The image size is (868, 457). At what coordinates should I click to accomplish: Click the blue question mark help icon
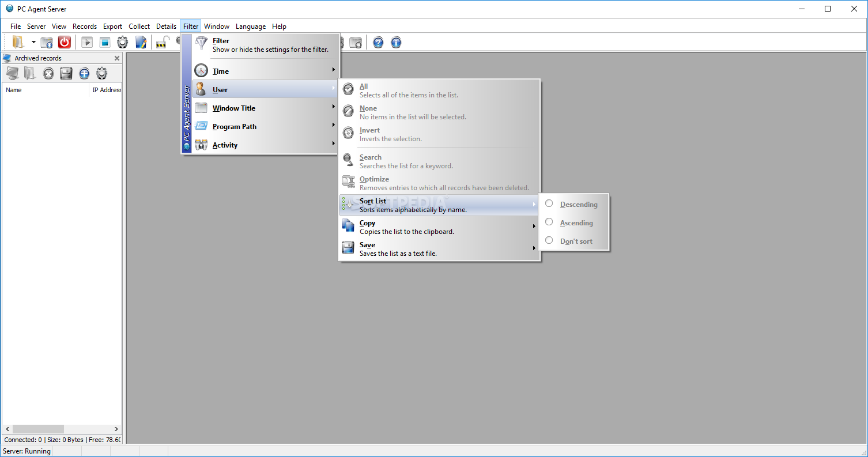point(378,42)
